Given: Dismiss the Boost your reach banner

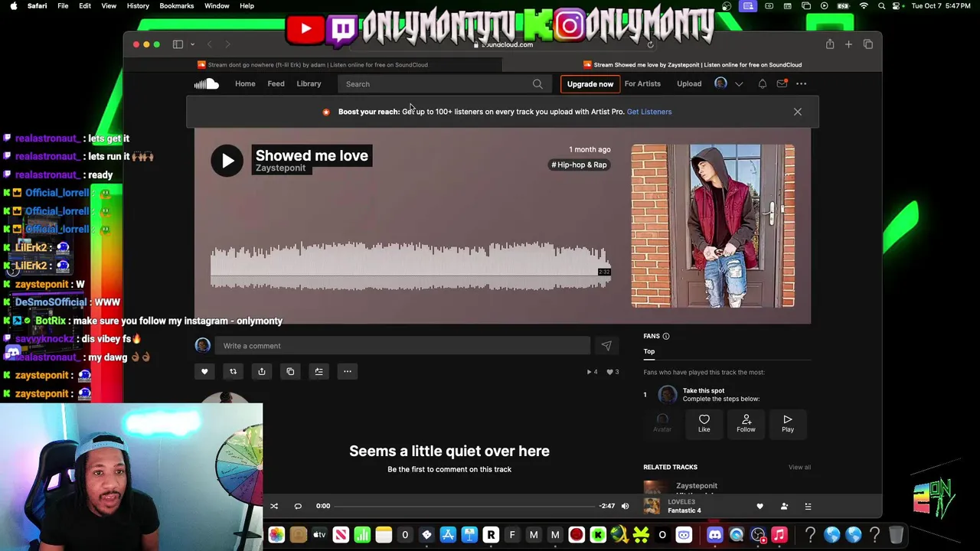Looking at the screenshot, I should pos(798,112).
